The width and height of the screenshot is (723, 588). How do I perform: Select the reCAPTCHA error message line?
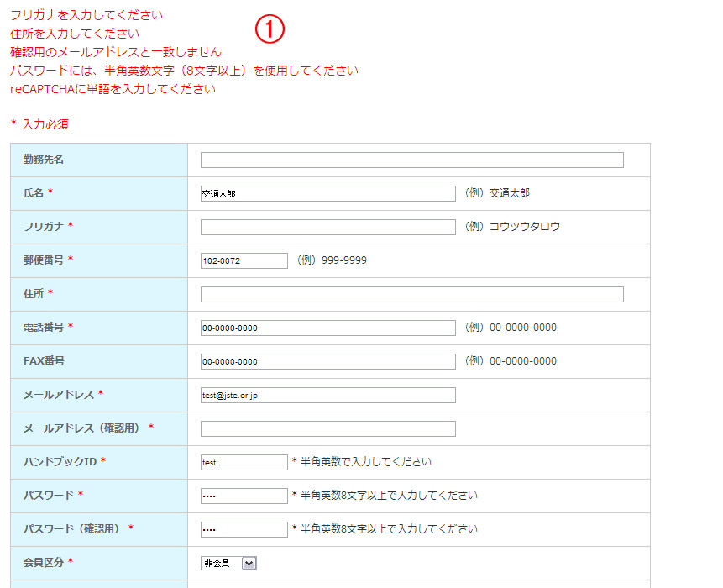(x=113, y=89)
